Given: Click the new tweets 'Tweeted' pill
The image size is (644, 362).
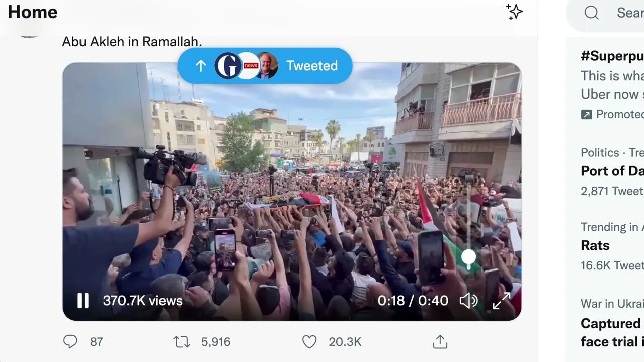Looking at the screenshot, I should (x=265, y=66).
